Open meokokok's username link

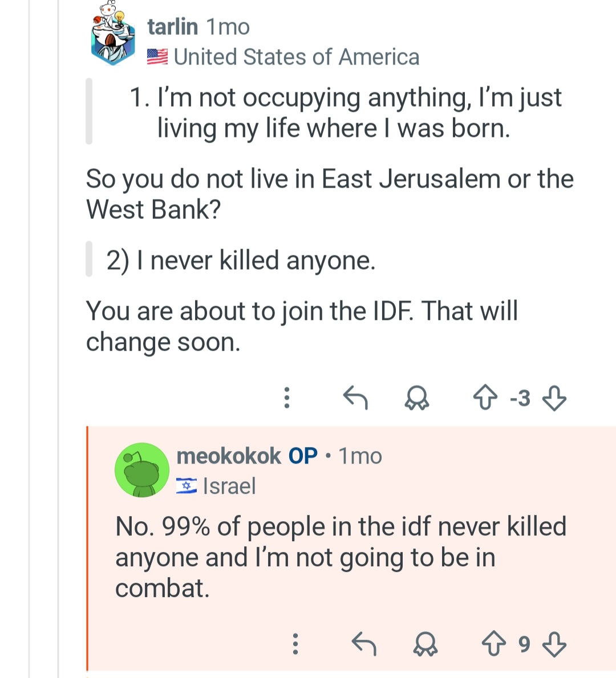(229, 456)
